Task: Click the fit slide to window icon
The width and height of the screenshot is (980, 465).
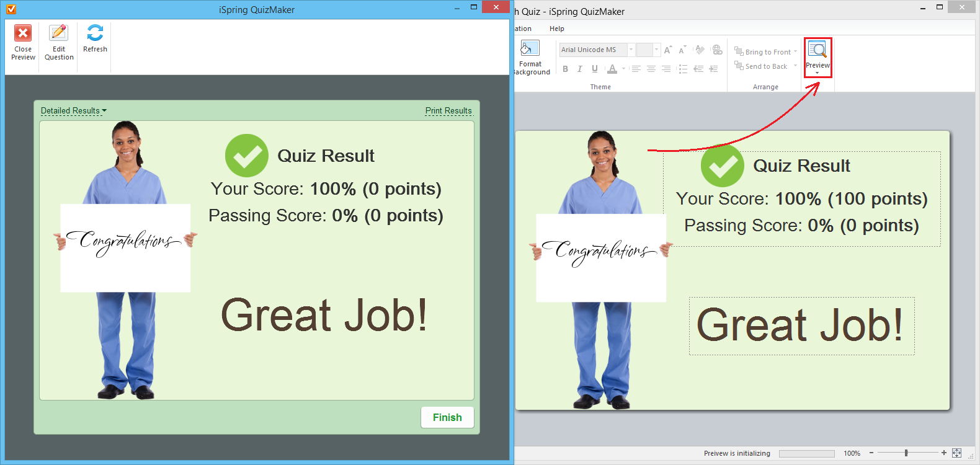Action: tap(957, 453)
